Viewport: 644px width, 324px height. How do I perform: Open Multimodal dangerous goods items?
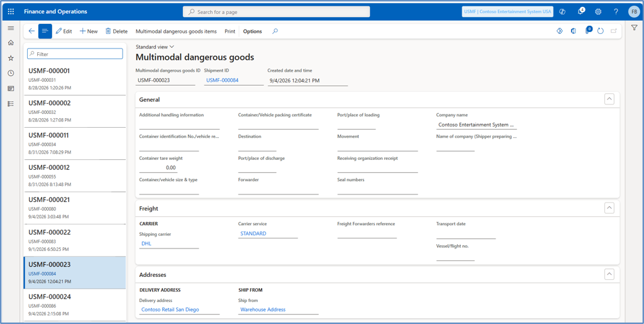pos(176,31)
